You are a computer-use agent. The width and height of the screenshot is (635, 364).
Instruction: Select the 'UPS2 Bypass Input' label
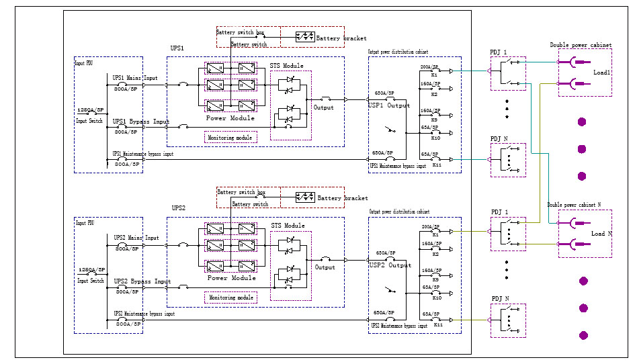click(x=142, y=281)
